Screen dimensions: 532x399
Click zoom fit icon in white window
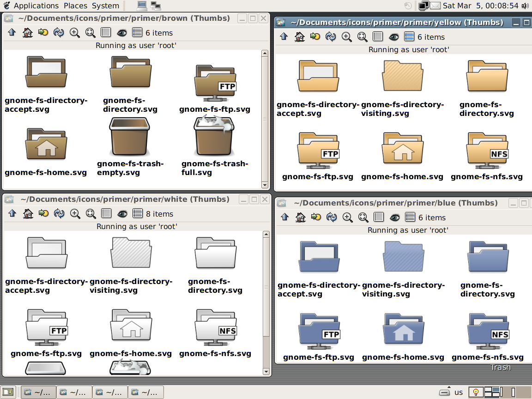pyautogui.click(x=91, y=213)
